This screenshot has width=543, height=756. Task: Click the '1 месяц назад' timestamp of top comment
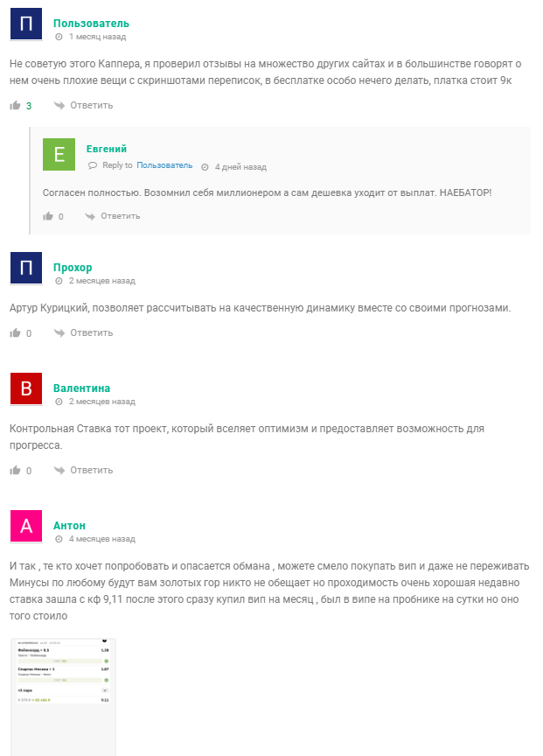tap(97, 37)
